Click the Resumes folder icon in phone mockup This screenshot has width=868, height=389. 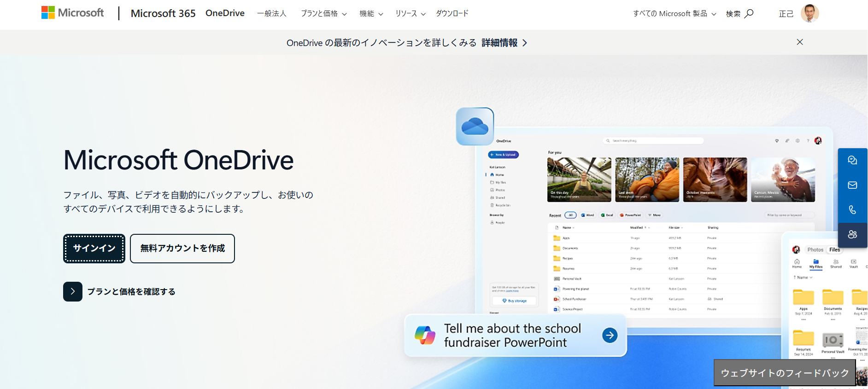point(803,338)
